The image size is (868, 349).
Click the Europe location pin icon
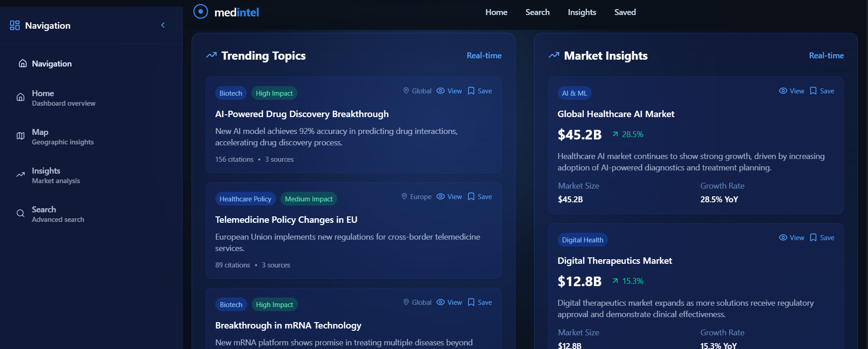[404, 196]
